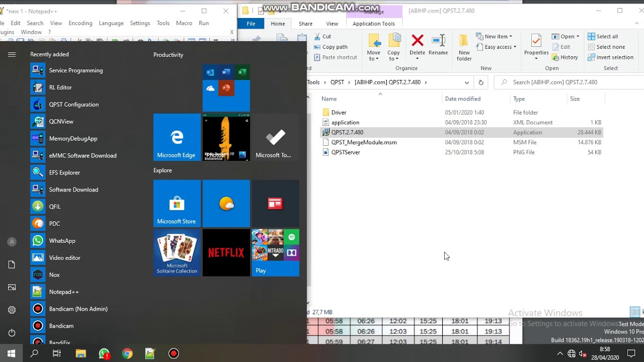The height and width of the screenshot is (362, 644).
Task: Open the Windows Start button
Action: pyautogui.click(x=11, y=353)
